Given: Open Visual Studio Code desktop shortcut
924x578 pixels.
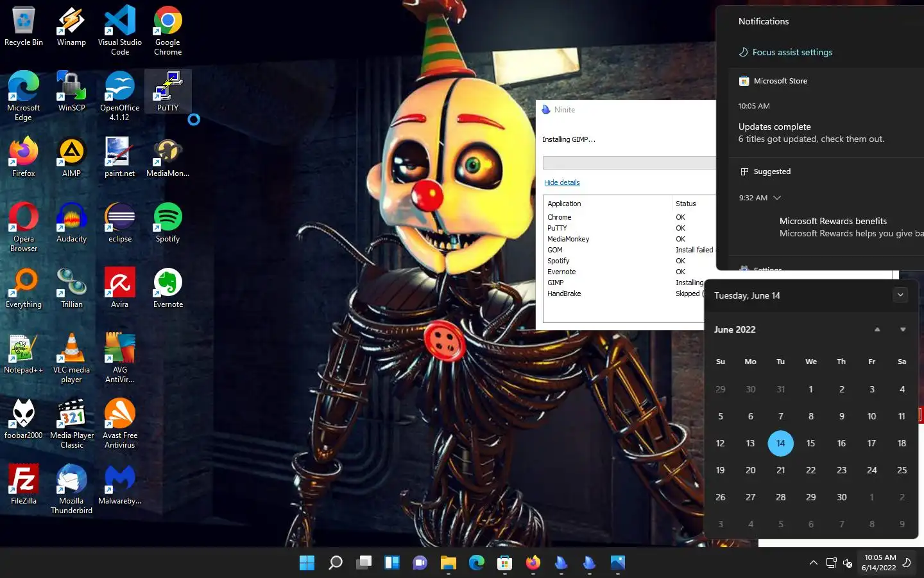Looking at the screenshot, I should (120, 31).
